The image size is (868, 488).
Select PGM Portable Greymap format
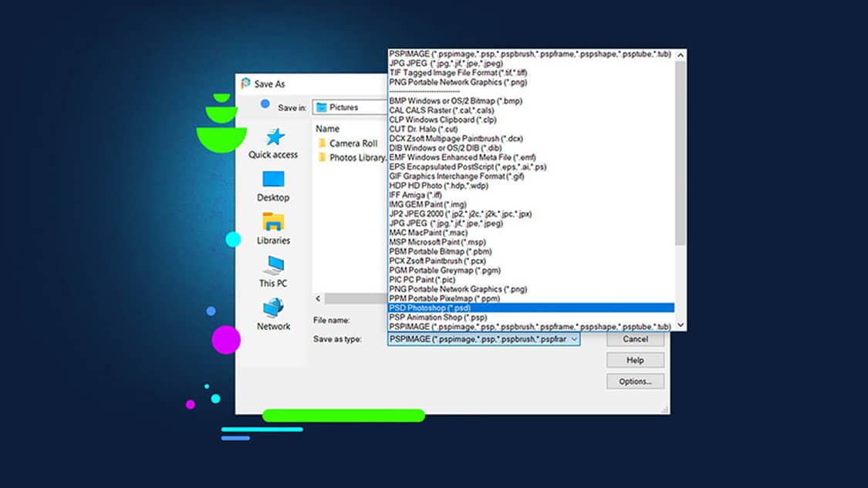(531, 270)
